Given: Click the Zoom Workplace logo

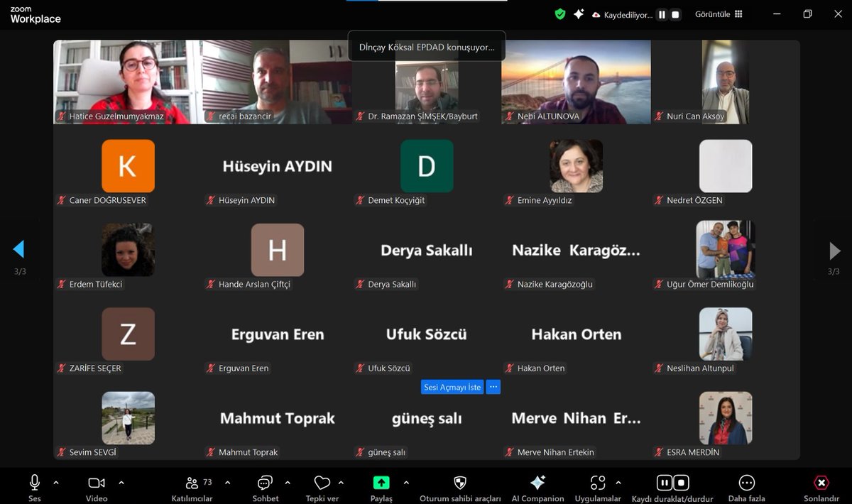Looking at the screenshot, I should 35,15.
